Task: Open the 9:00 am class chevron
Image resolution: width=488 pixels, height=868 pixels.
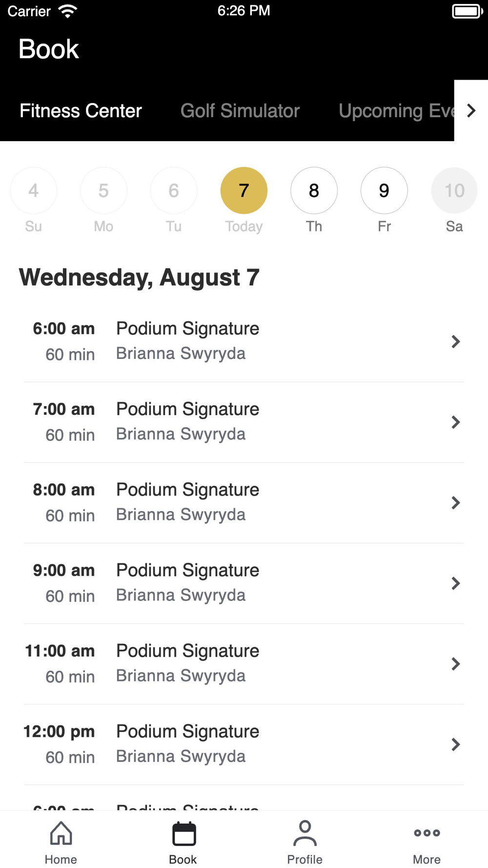Action: click(x=455, y=583)
